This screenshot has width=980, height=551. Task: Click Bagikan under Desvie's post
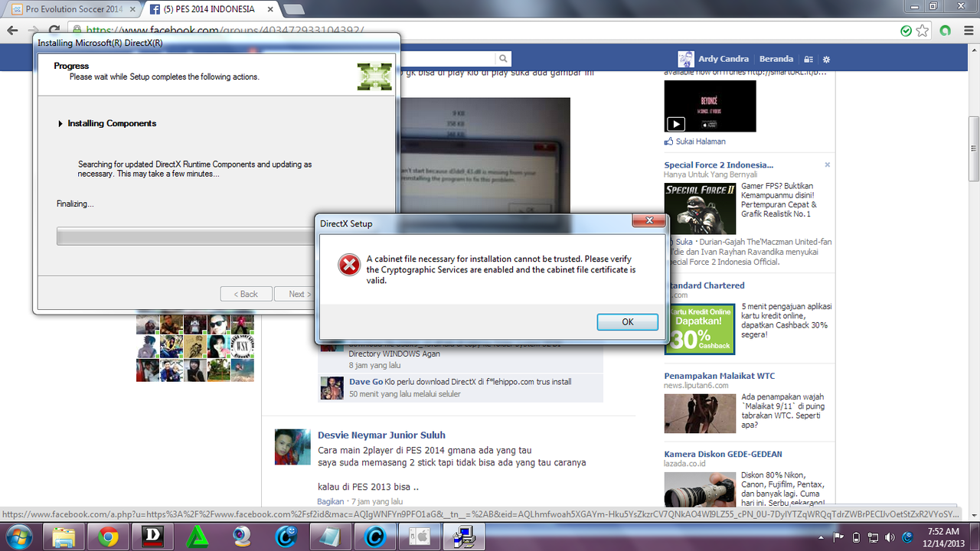pyautogui.click(x=331, y=501)
